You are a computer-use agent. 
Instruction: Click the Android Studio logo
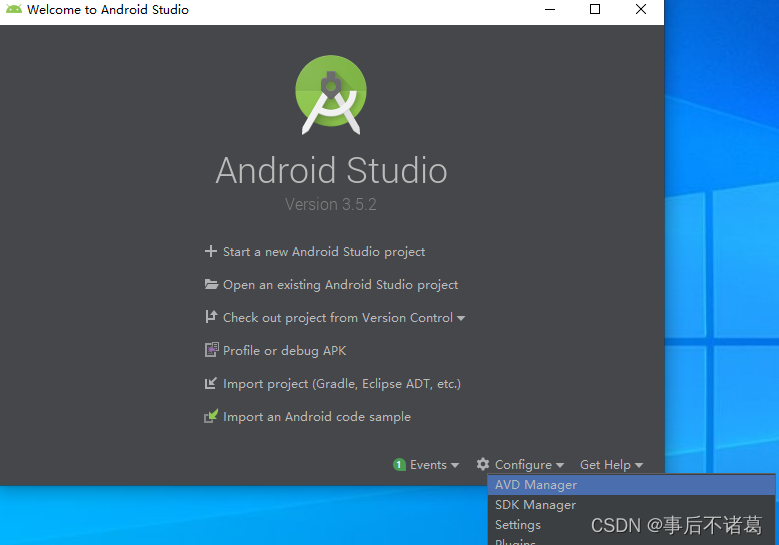tap(331, 94)
